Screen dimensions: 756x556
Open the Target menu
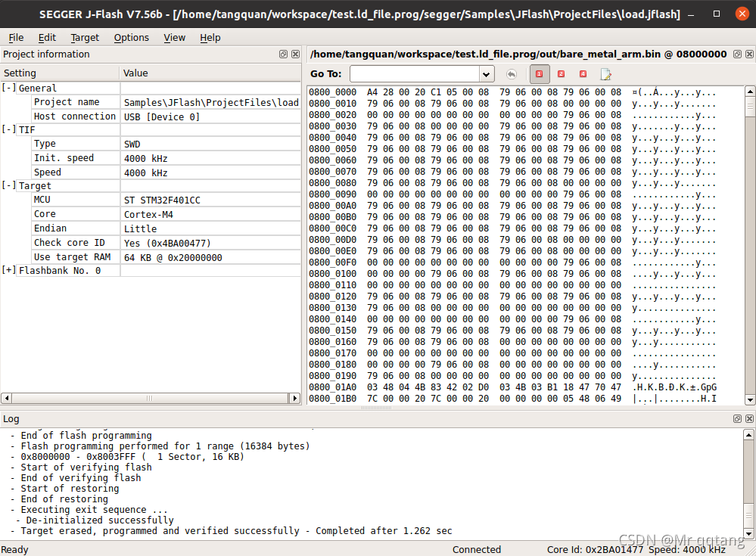(x=84, y=37)
